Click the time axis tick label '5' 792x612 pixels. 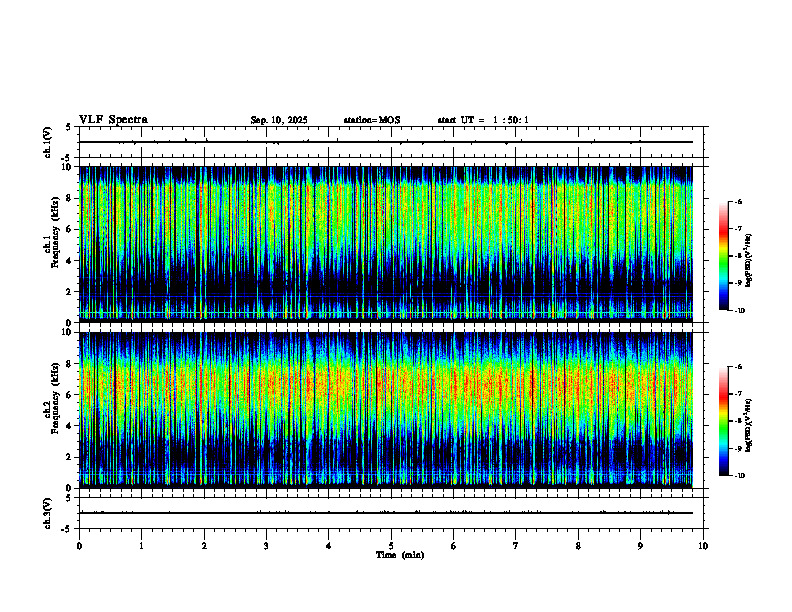click(x=391, y=546)
